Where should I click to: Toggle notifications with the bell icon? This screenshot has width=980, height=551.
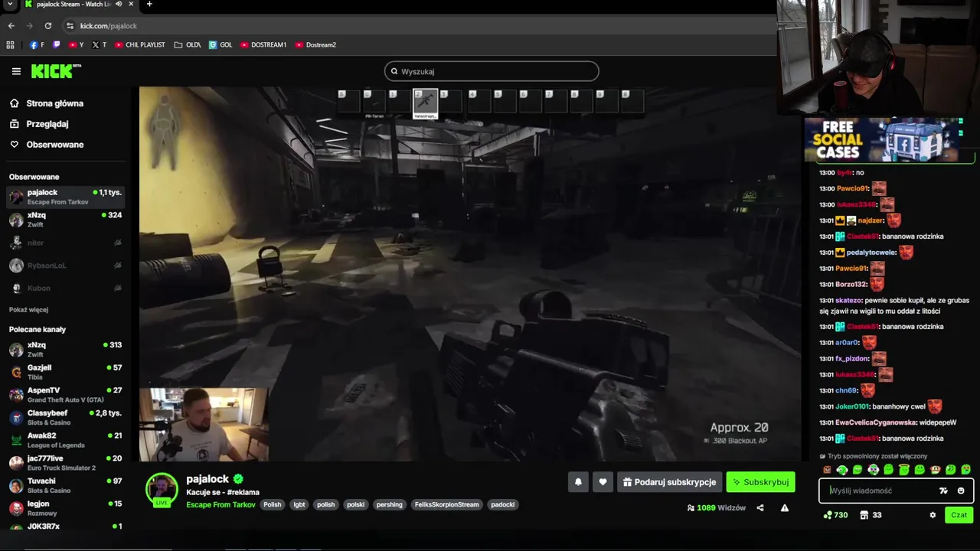tap(578, 482)
